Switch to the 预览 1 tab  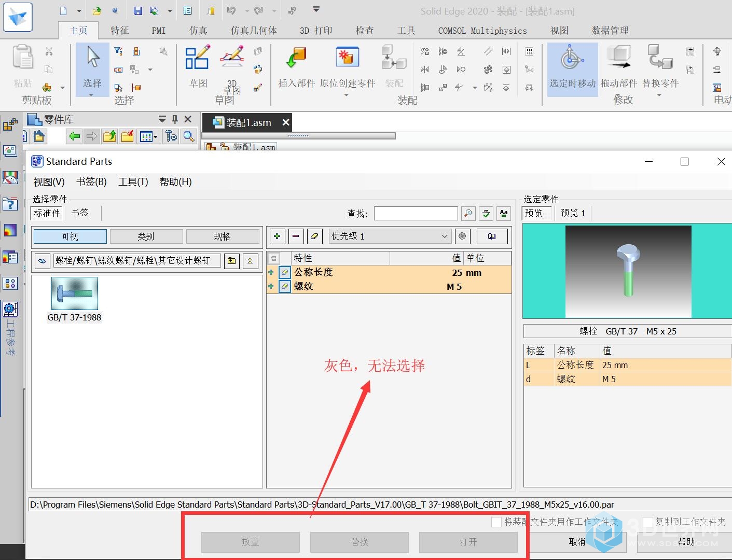(573, 213)
